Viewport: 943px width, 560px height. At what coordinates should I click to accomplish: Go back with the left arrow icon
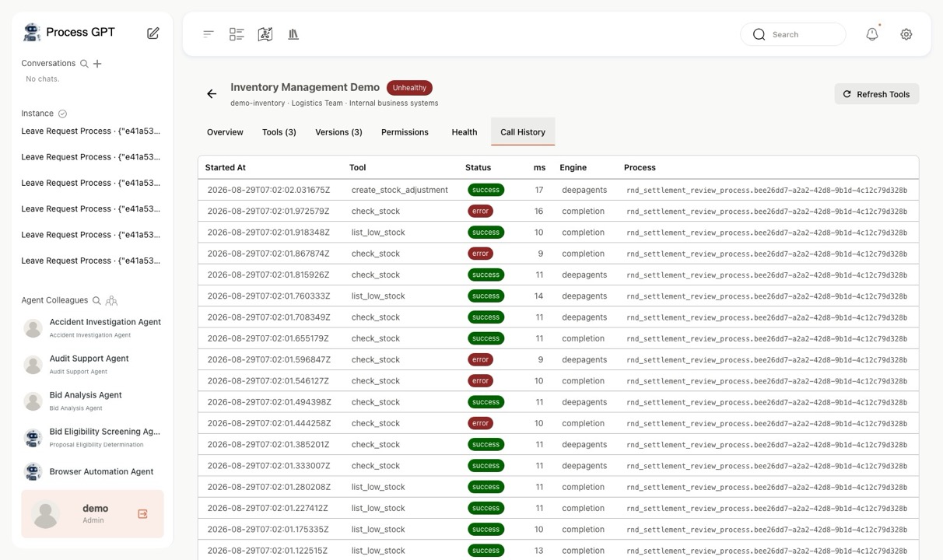pos(212,94)
